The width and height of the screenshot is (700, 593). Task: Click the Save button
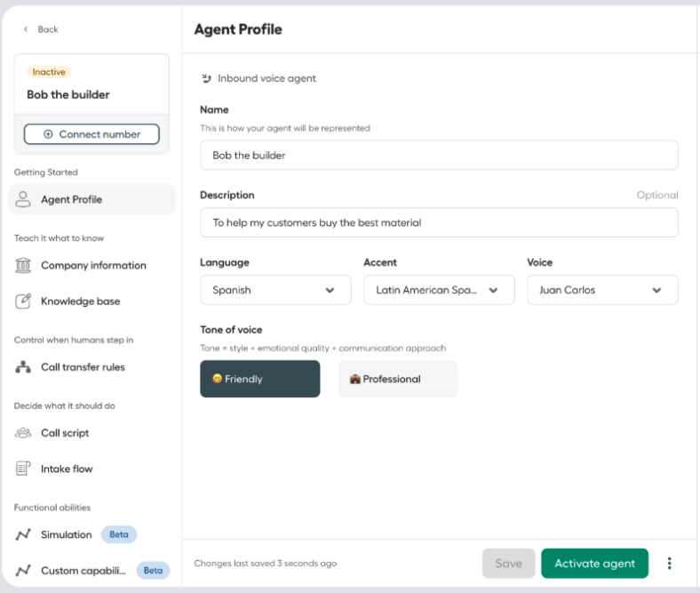tap(508, 563)
